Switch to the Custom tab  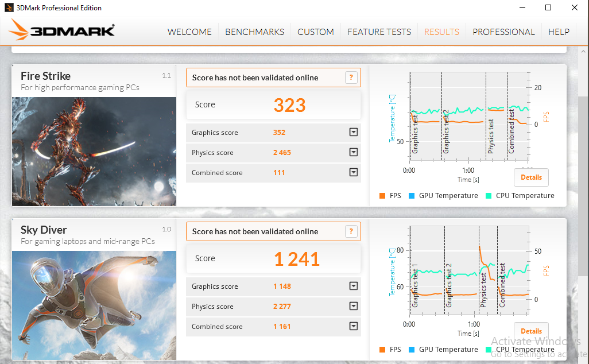click(316, 32)
